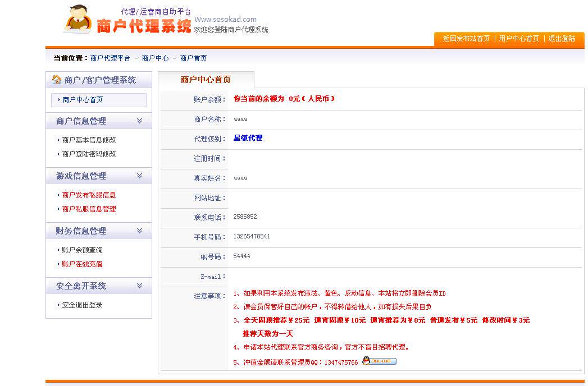
Task: Click the 真实姓名 value aaaa
Action: click(x=240, y=178)
